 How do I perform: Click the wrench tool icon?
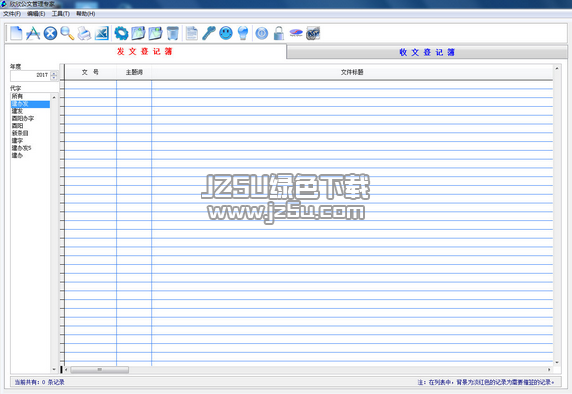(x=209, y=33)
